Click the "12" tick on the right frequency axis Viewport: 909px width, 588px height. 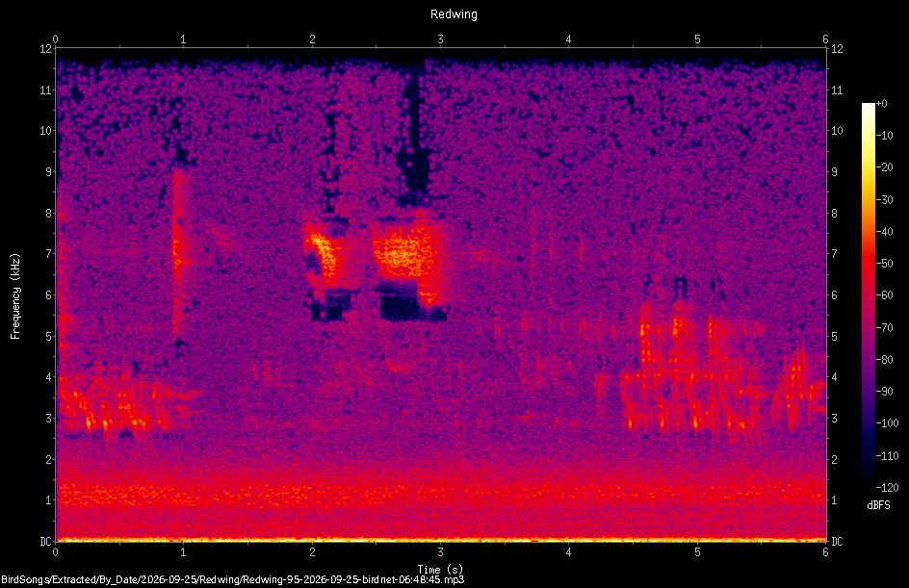coord(837,49)
